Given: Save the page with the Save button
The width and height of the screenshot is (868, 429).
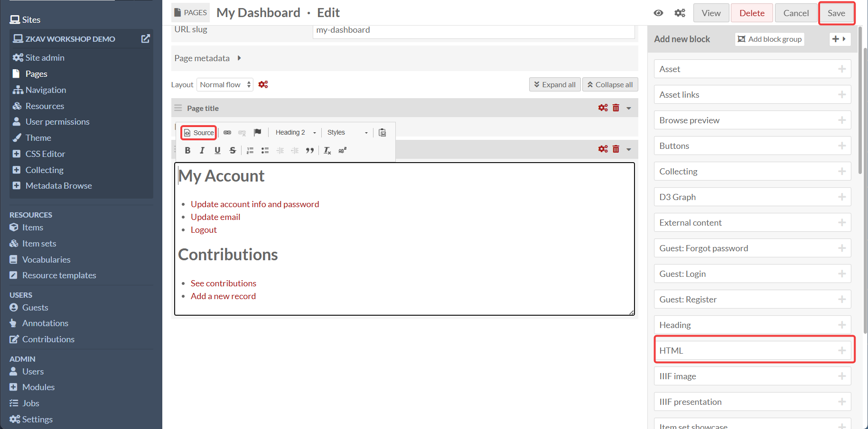Looking at the screenshot, I should 836,13.
